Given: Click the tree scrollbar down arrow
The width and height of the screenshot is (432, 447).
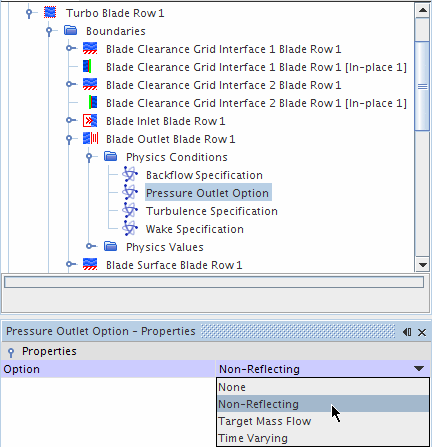Looking at the screenshot, I should [x=423, y=265].
